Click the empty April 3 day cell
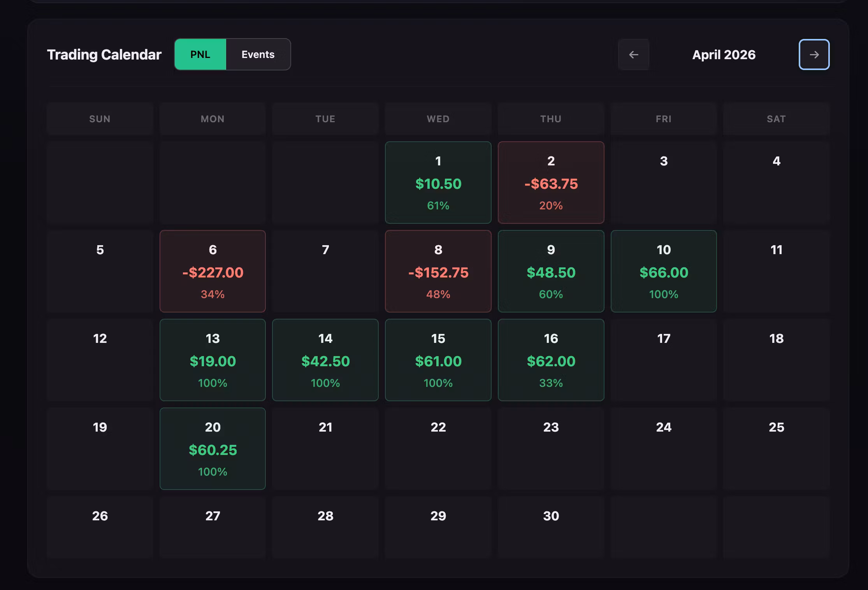The image size is (868, 590). point(664,183)
